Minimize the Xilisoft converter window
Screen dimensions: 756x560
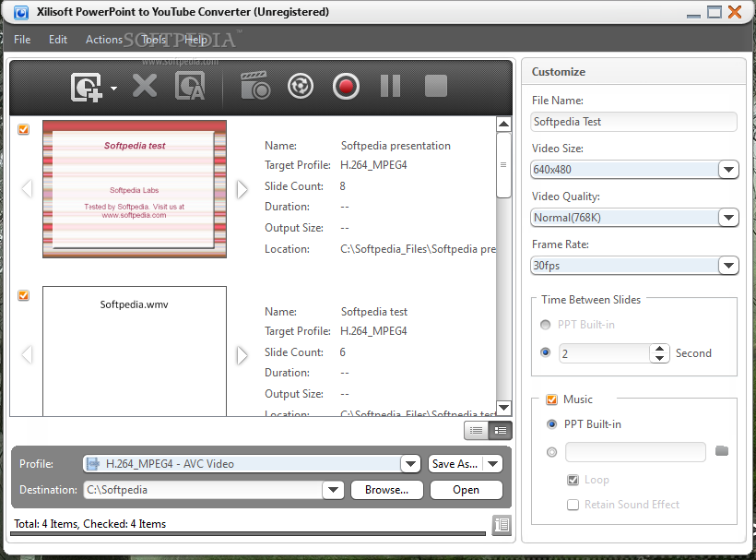tap(693, 15)
